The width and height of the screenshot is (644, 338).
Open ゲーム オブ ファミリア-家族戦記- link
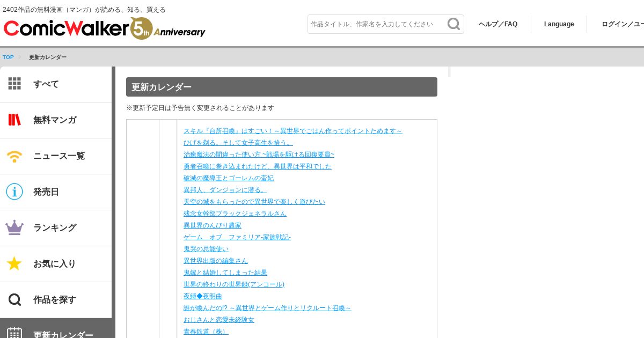point(237,237)
